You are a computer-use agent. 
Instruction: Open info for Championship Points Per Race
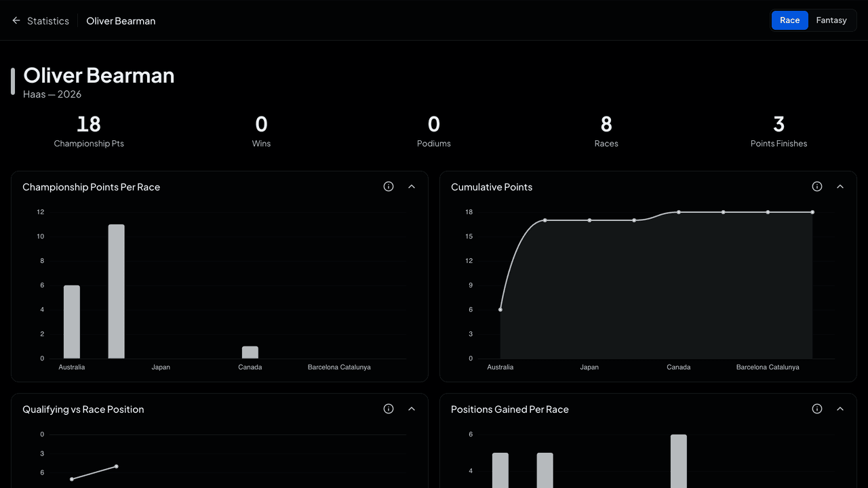[389, 186]
